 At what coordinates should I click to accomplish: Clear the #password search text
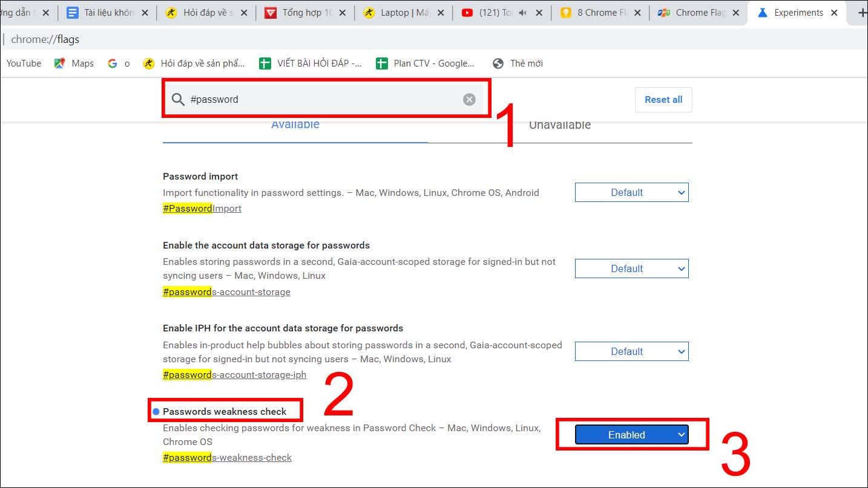(469, 99)
